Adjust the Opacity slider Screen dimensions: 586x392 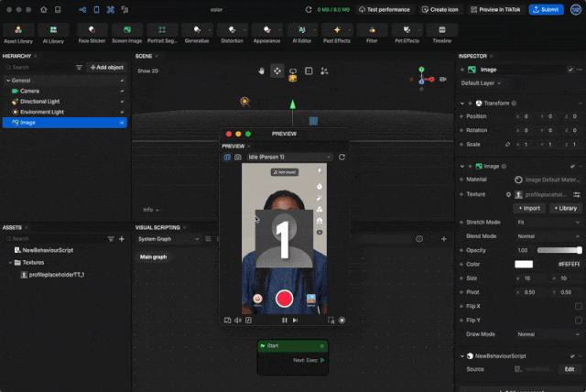click(x=559, y=250)
